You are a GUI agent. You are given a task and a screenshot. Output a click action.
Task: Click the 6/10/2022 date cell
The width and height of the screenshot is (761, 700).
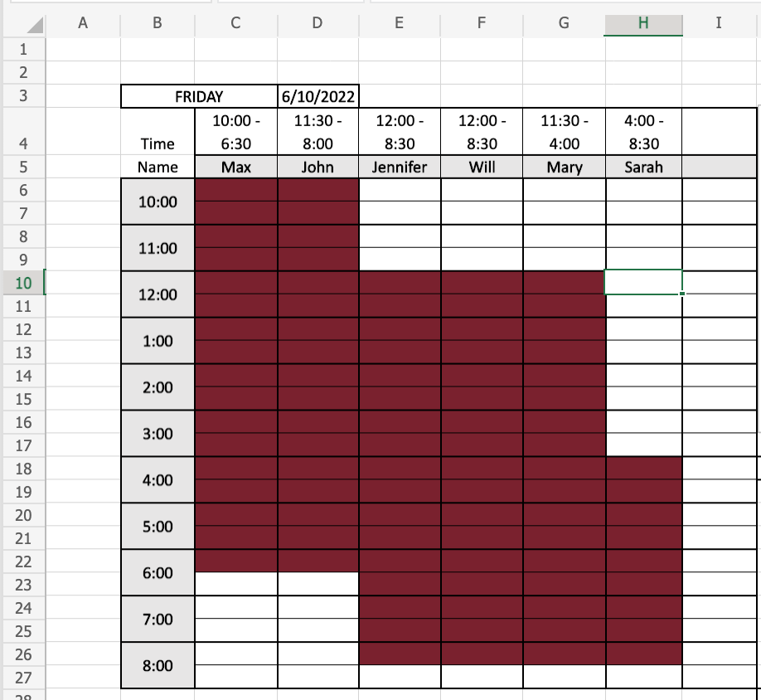pos(317,96)
